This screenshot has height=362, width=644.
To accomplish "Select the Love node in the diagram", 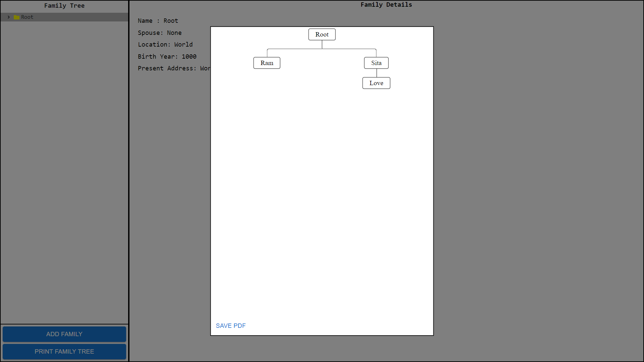I will (376, 83).
